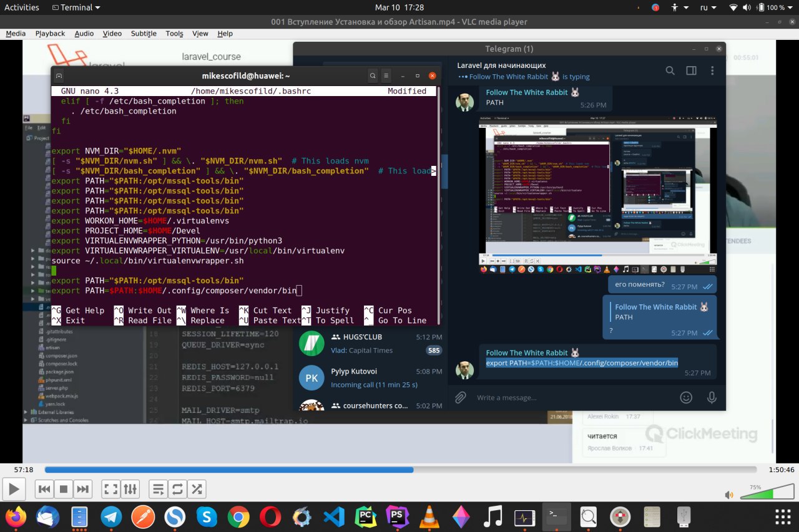This screenshot has height=532, width=799.
Task: Open the VLC Audio menu
Action: point(84,34)
